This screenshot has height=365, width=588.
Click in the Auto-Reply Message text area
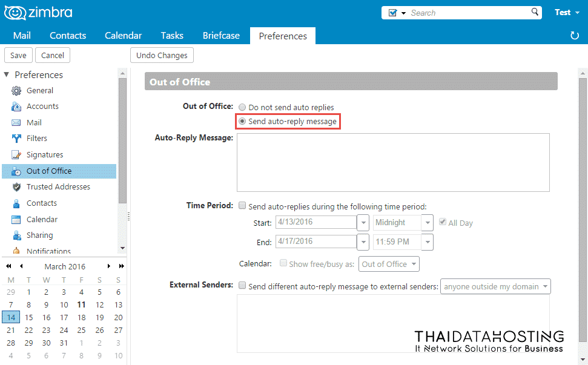[x=393, y=162]
